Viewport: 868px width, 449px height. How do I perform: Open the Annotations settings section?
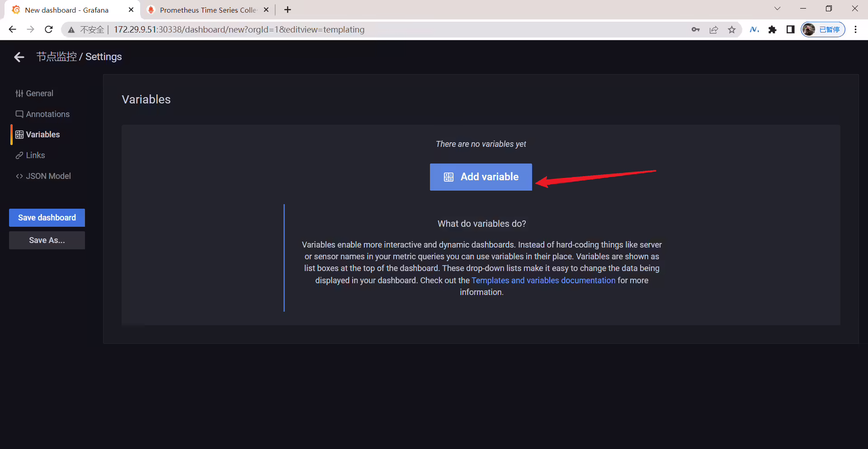coord(42,114)
